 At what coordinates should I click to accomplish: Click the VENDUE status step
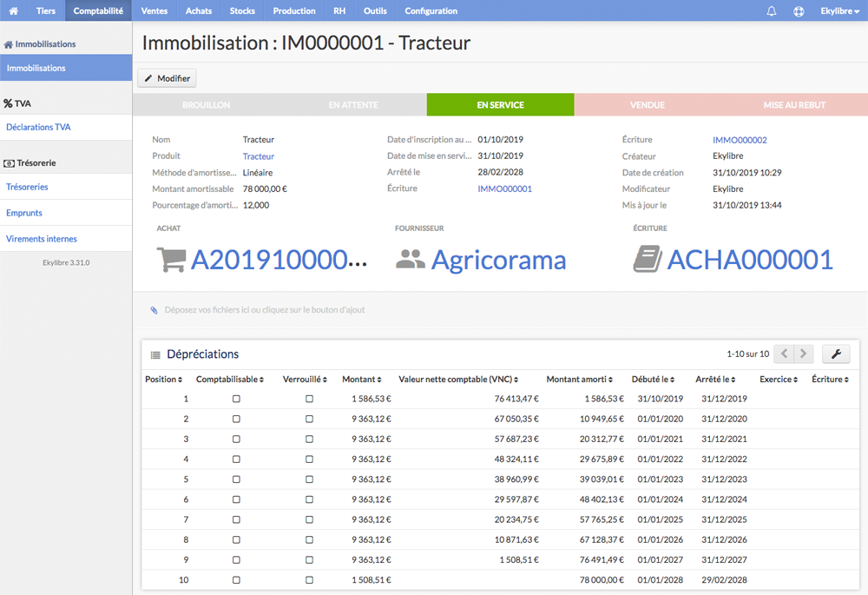648,105
